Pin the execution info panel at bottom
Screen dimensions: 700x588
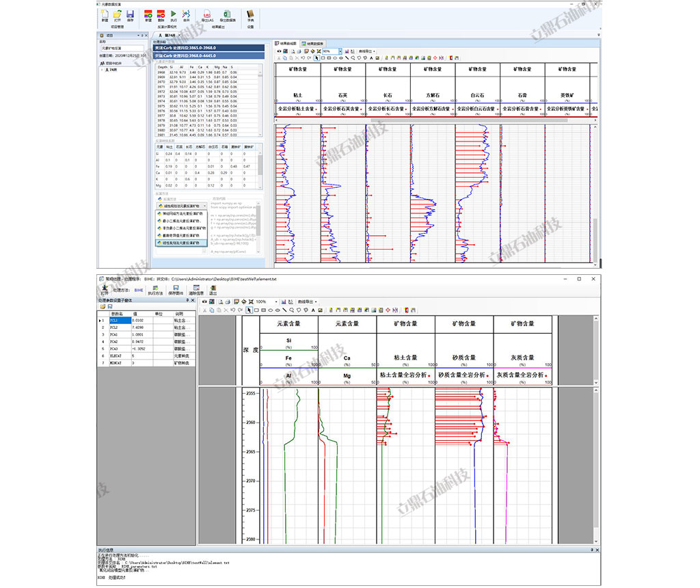click(592, 550)
